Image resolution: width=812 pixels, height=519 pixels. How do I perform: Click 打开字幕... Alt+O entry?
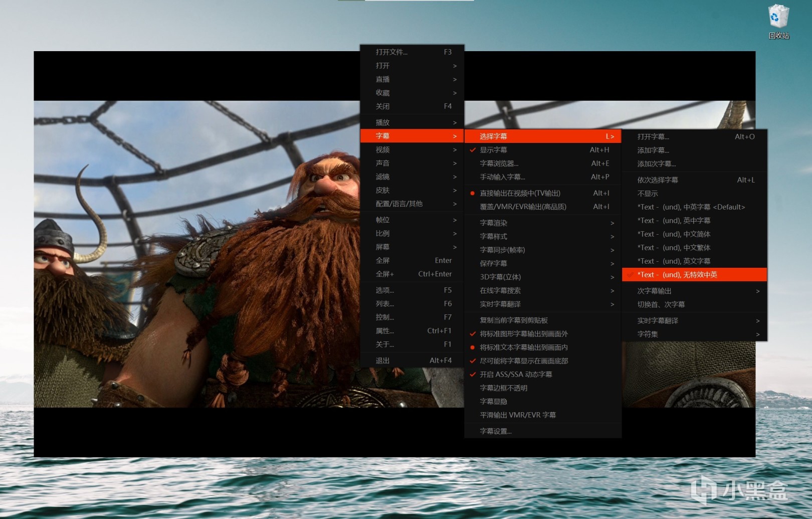click(695, 136)
